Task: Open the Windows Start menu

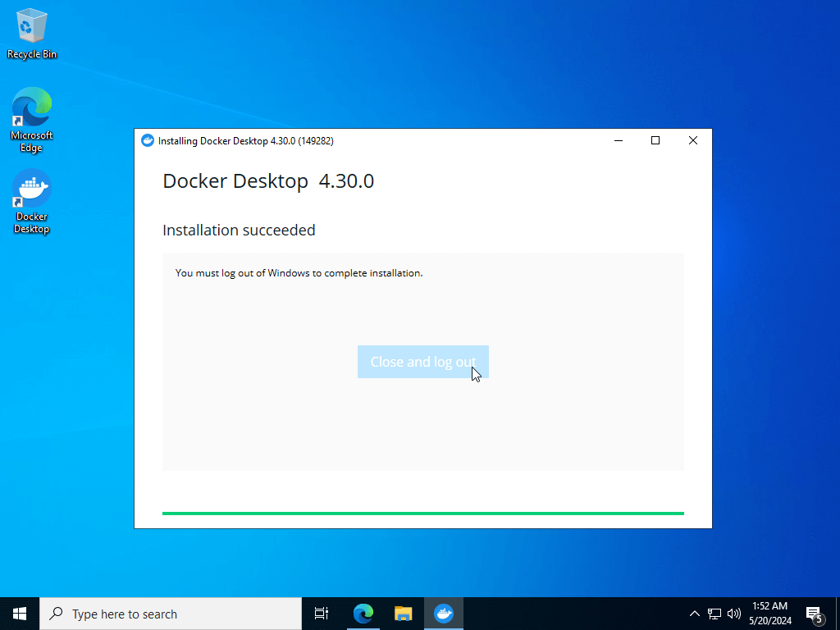Action: 20,614
